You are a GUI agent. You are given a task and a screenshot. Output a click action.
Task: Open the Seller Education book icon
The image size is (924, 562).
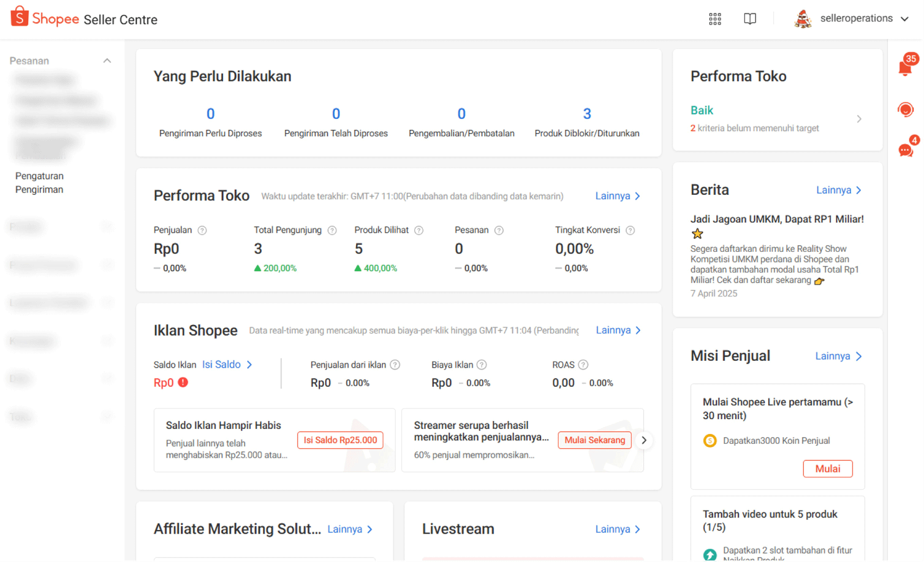click(x=750, y=19)
